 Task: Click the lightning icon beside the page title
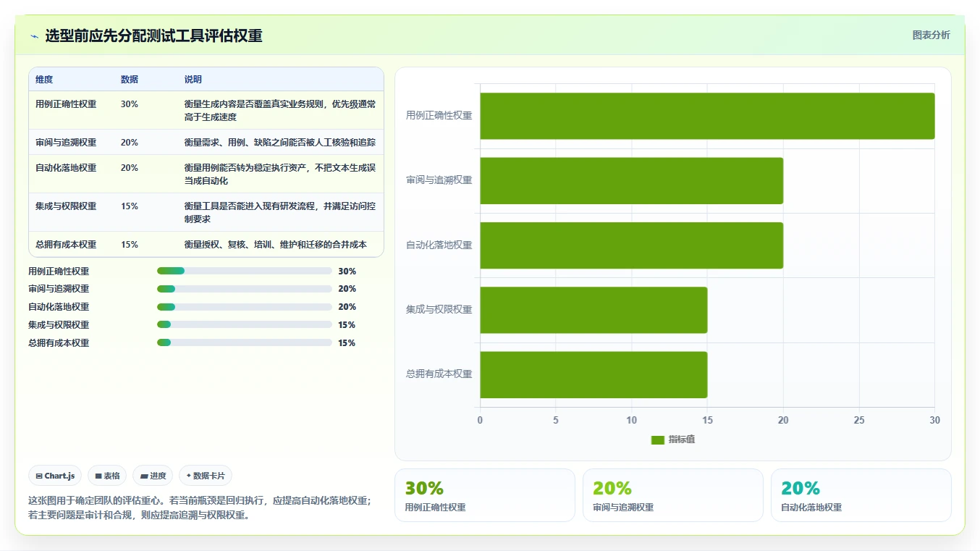(34, 36)
